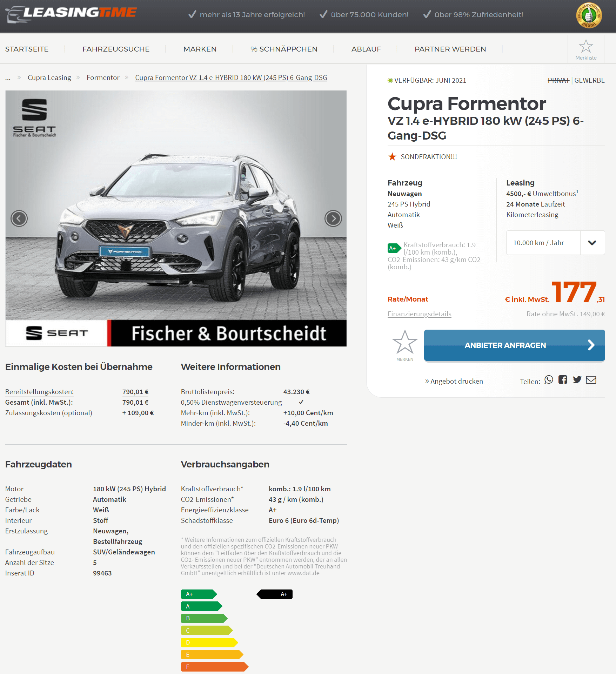Click the 177,31 monthly rate
This screenshot has height=674, width=616.
point(578,292)
